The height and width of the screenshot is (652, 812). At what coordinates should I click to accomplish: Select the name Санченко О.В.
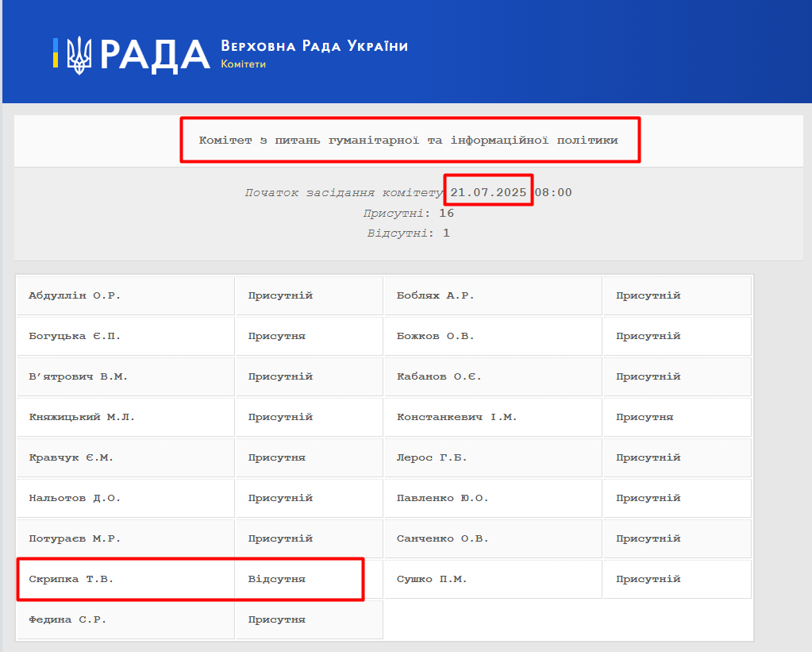[443, 538]
